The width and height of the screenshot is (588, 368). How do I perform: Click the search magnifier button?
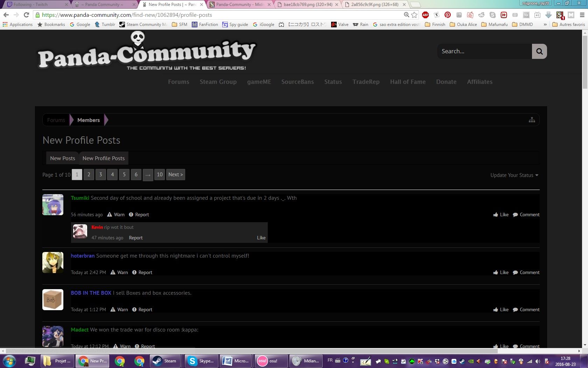click(x=539, y=52)
